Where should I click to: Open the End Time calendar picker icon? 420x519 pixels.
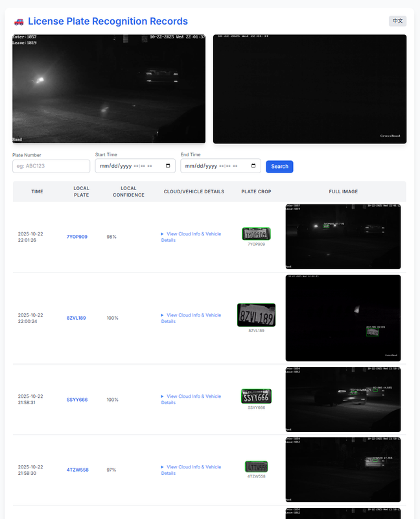[x=253, y=166]
